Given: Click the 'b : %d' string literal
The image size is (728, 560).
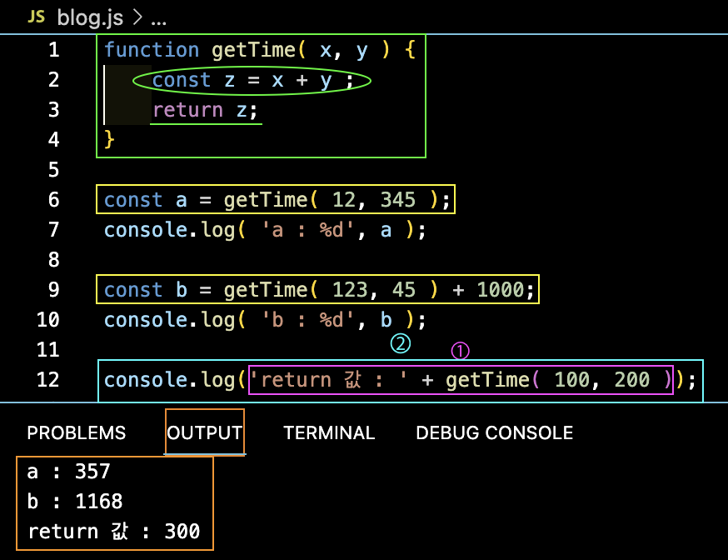Looking at the screenshot, I should 307,320.
